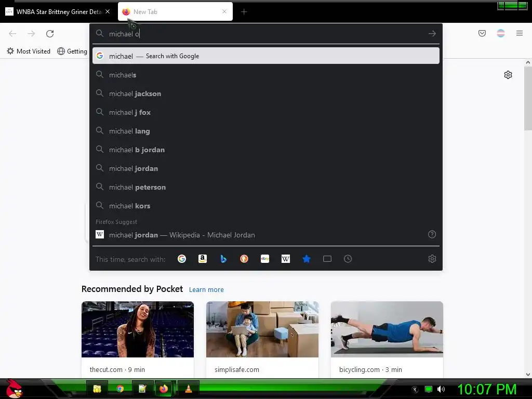The height and width of the screenshot is (399, 532).
Task: Open a new tab with plus button
Action: pos(244,12)
